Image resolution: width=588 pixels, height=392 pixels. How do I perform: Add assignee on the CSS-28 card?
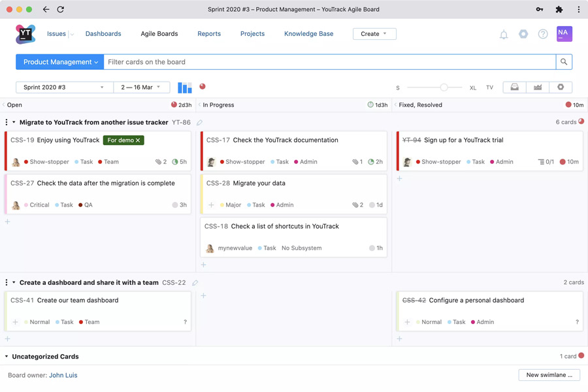tap(211, 204)
